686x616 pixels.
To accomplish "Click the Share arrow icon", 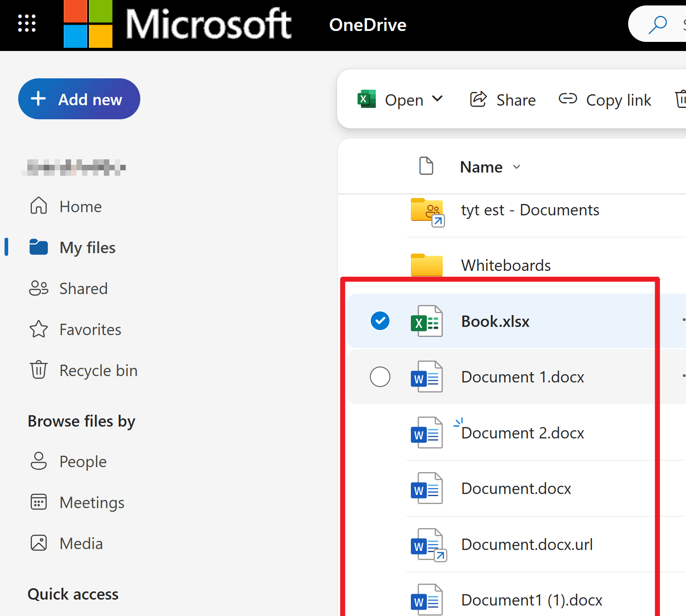I will point(478,99).
